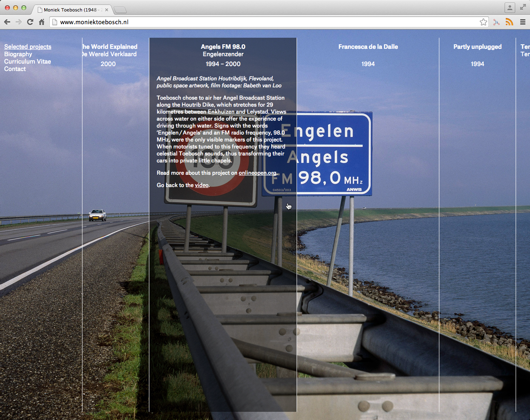Open the RSS feed extension
Image resolution: width=530 pixels, height=420 pixels.
tap(509, 22)
